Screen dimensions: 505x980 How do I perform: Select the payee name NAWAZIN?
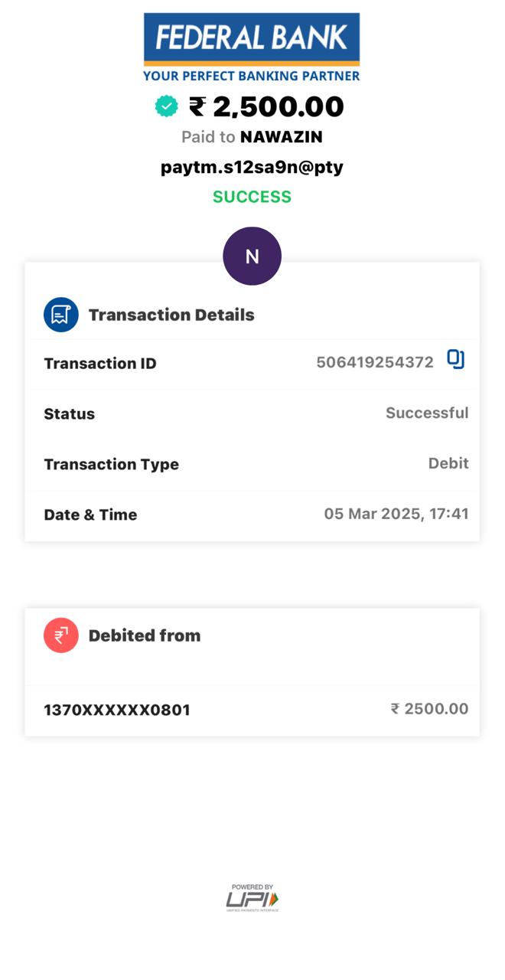coord(282,137)
